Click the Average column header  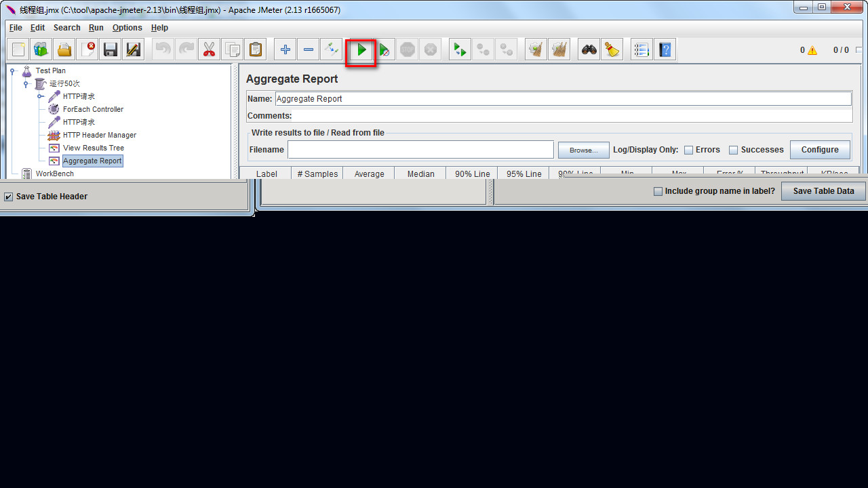pyautogui.click(x=369, y=174)
